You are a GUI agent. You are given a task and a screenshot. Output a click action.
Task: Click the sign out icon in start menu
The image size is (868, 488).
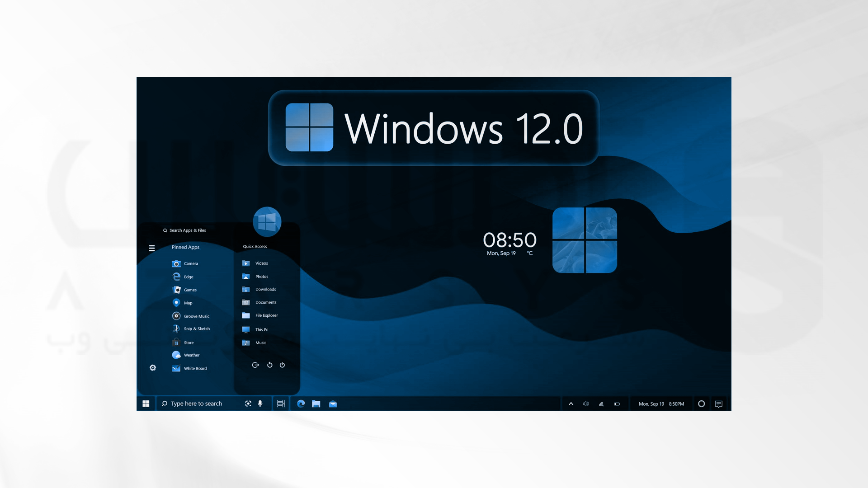[255, 365]
